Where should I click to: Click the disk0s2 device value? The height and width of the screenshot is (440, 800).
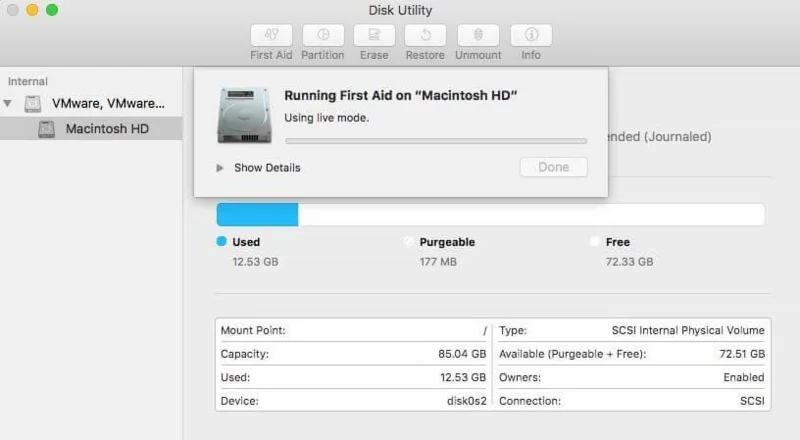(x=467, y=401)
